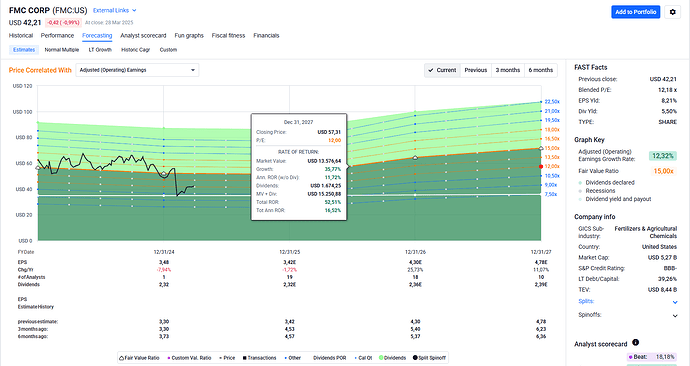Open Adjusted (Operating) Earnings correlation dropdown
This screenshot has height=366, width=690.
(137, 70)
